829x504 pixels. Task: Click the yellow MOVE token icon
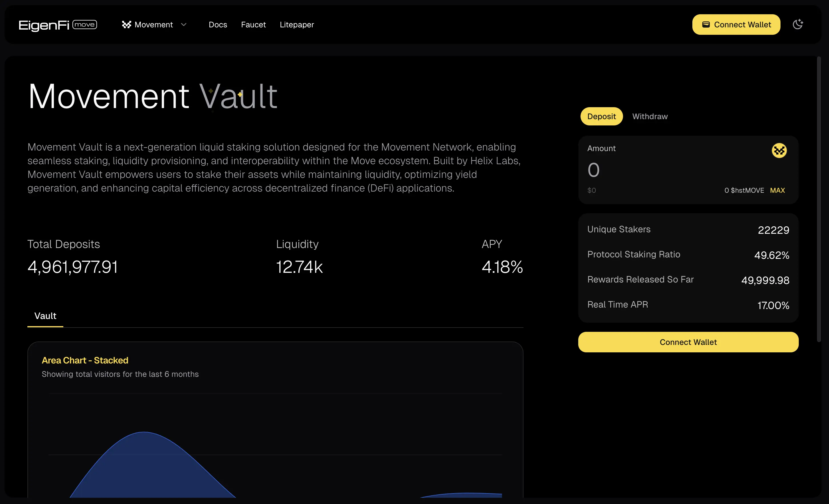pyautogui.click(x=779, y=150)
